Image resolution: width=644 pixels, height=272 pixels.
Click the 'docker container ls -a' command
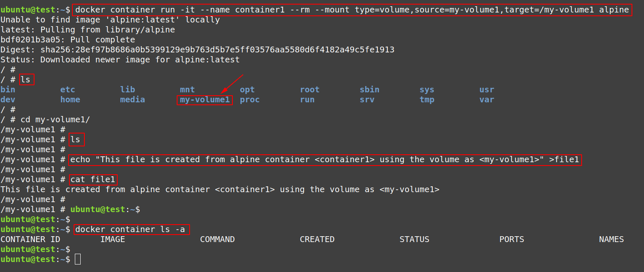(132, 230)
